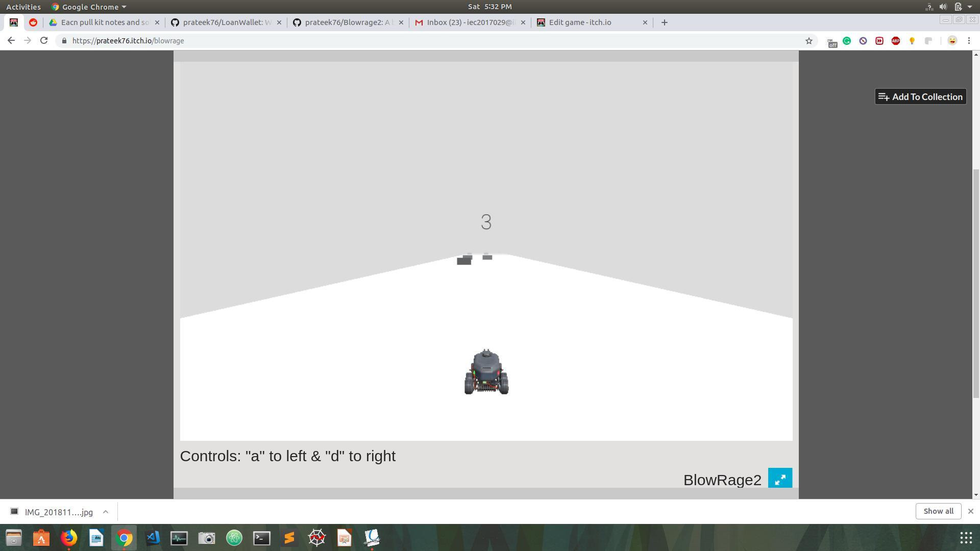This screenshot has height=551, width=980.
Task: Open Sublime Text from the dock
Action: (289, 538)
